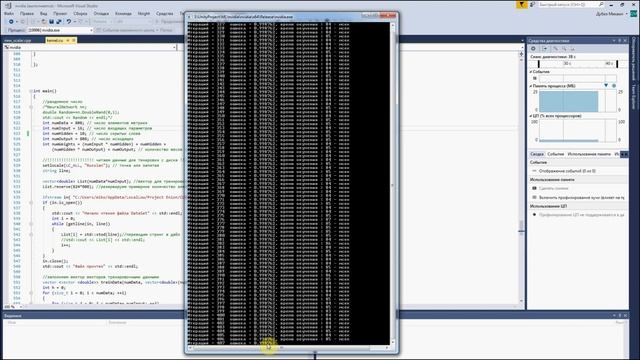Collapse the Память процесса graph section
The height and width of the screenshot is (360, 640).
coord(531,86)
